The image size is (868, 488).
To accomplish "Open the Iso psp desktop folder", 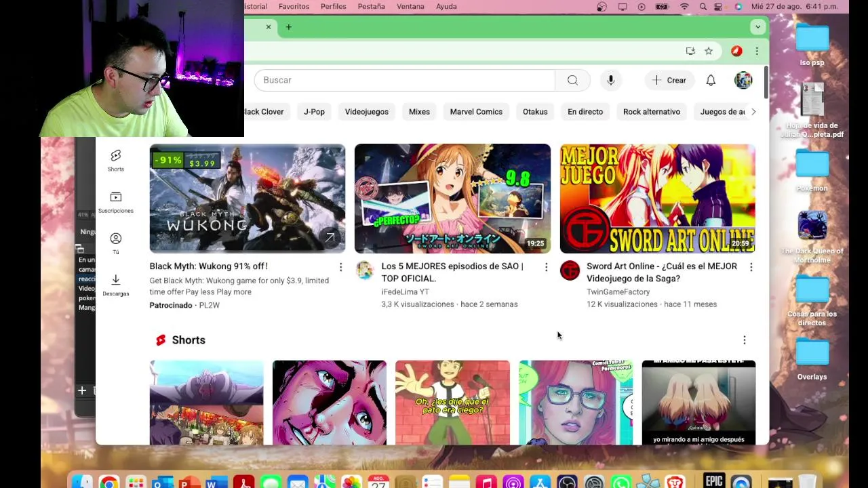I will [x=812, y=45].
